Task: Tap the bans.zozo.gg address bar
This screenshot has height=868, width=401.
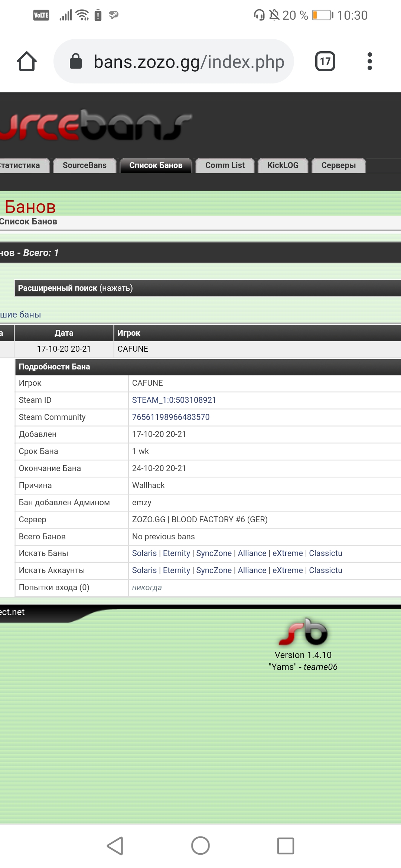Action: [174, 61]
